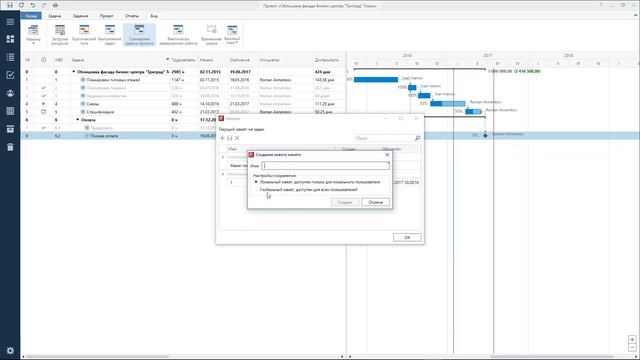
Task: Open the table grid icon in sidebar
Action: coord(10,111)
